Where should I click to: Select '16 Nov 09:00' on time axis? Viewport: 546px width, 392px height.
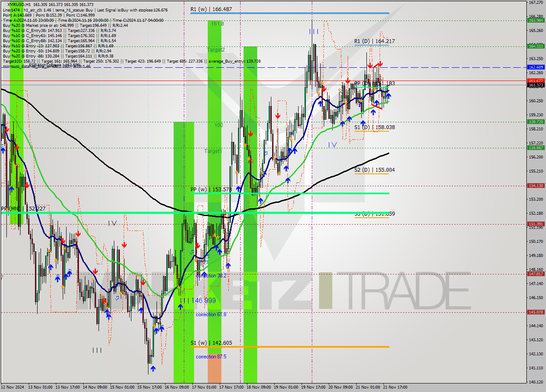177,387
